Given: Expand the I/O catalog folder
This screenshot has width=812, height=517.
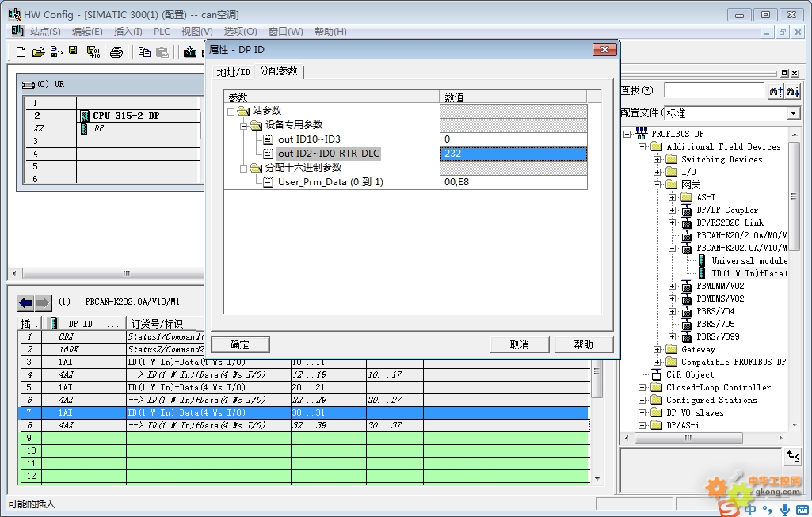Looking at the screenshot, I should tap(658, 172).
